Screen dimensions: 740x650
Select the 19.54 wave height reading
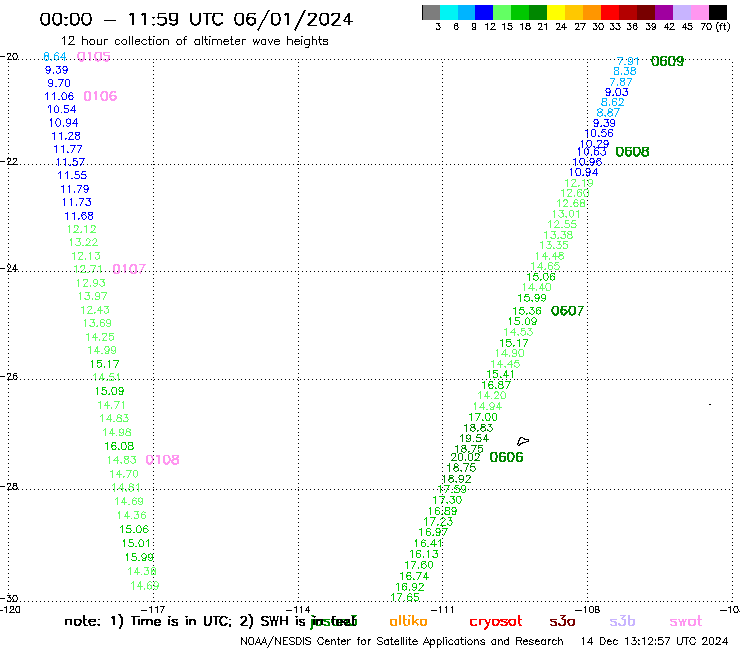[x=474, y=438]
